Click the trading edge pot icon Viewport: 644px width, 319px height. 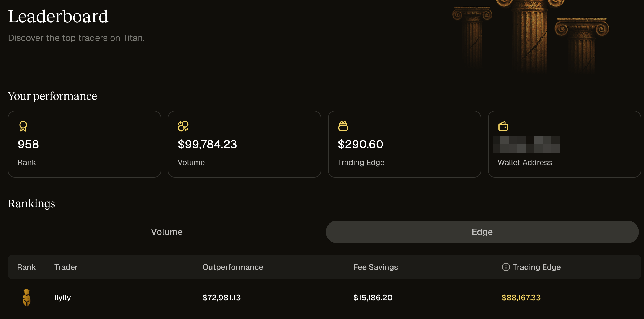pos(343,126)
